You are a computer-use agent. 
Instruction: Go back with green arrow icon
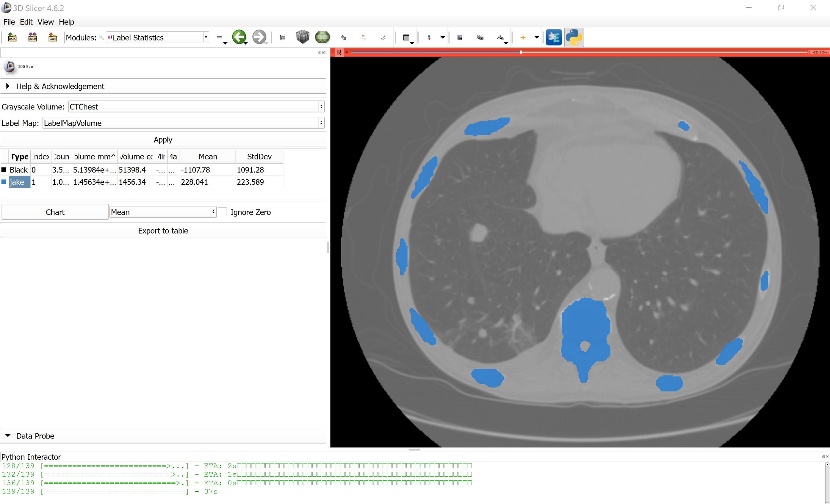(239, 37)
